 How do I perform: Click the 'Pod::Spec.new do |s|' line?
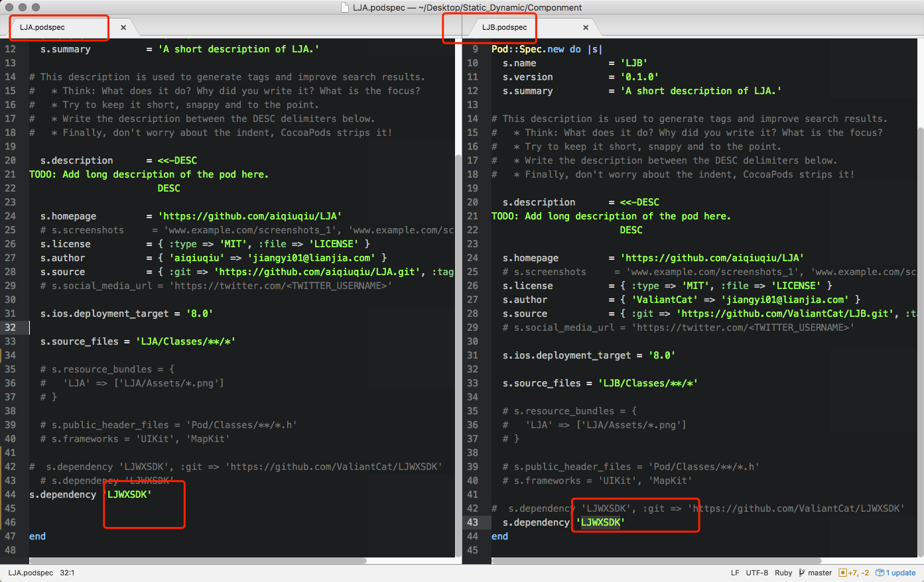pyautogui.click(x=547, y=49)
